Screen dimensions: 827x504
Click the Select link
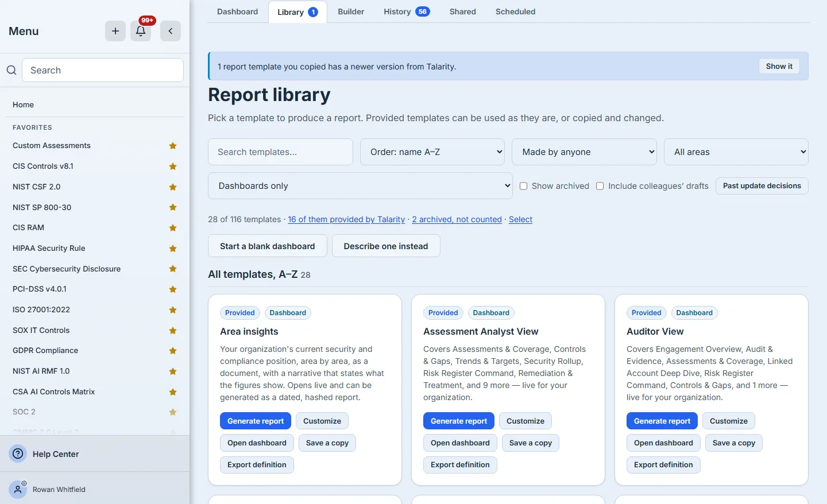click(x=520, y=219)
